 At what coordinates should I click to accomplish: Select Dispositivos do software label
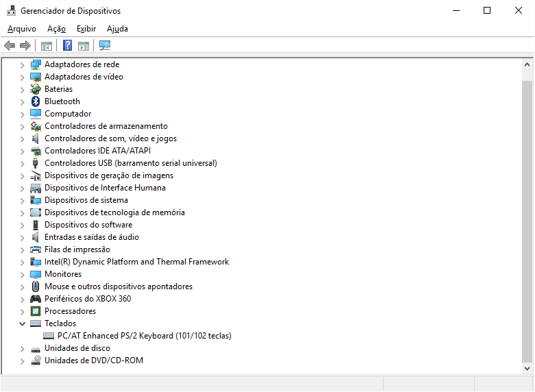pos(88,225)
